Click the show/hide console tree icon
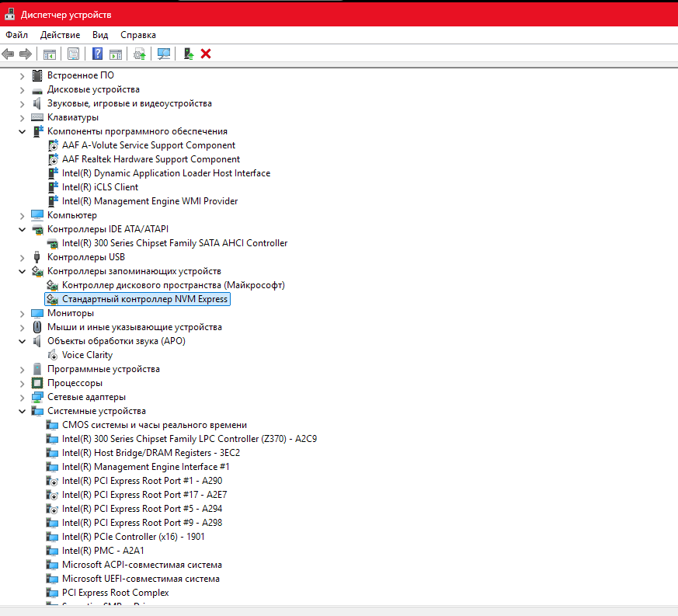Viewport: 678px width, 616px height. coord(49,54)
